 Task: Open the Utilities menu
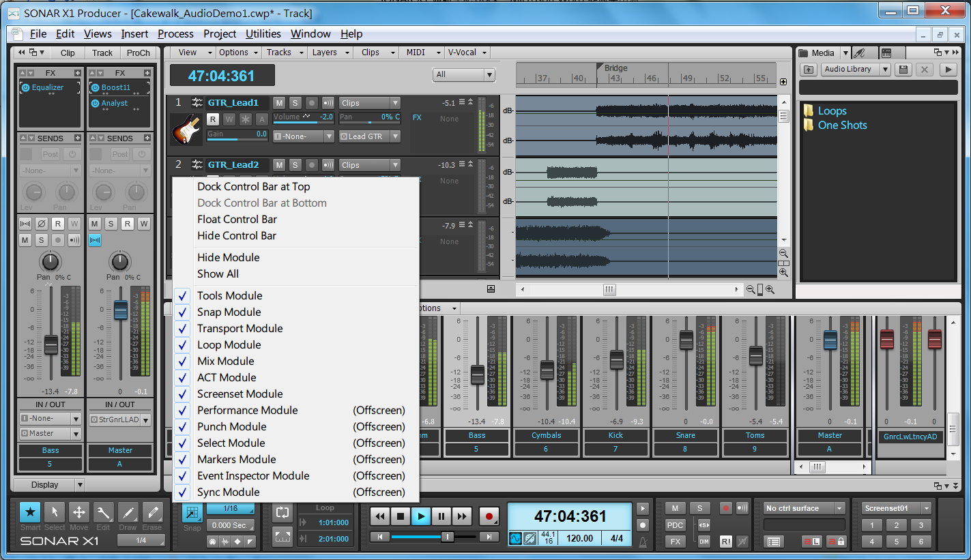263,34
